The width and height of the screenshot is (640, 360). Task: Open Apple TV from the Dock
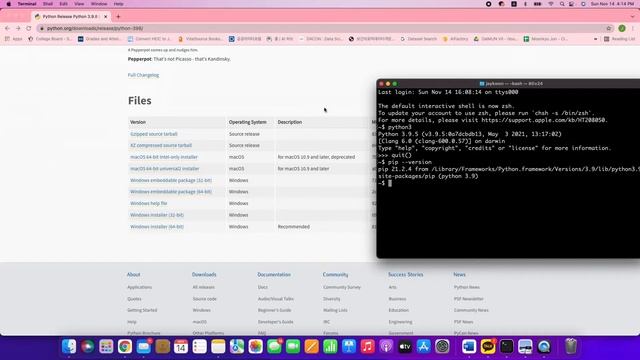(x=405, y=347)
